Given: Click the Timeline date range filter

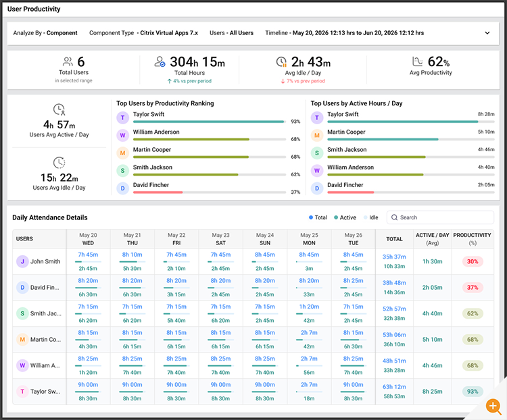Looking at the screenshot, I should tap(344, 33).
